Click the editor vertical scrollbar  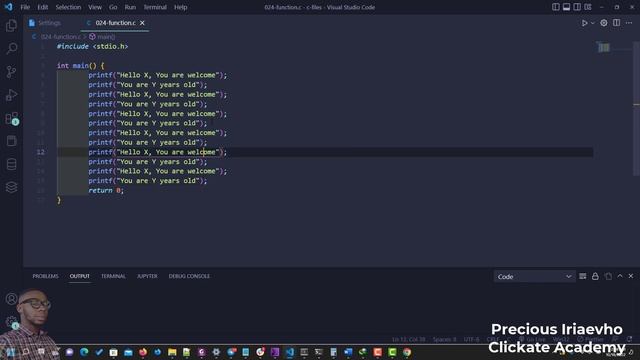point(636,109)
